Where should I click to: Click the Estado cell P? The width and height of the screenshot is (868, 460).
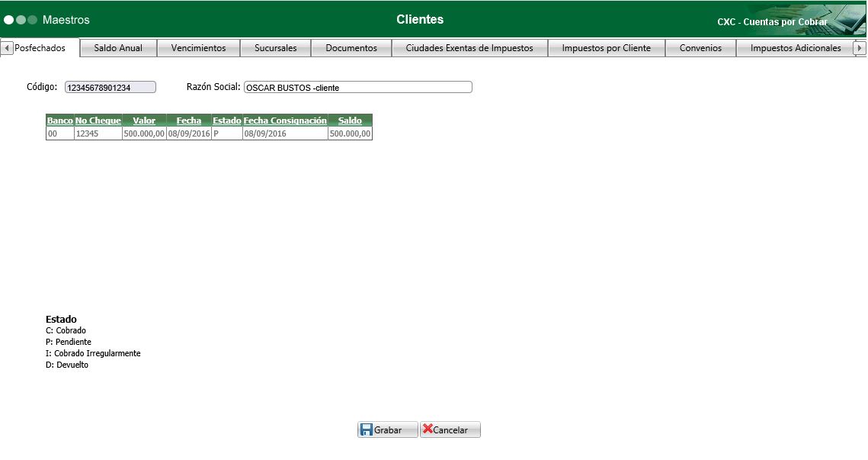(x=227, y=133)
